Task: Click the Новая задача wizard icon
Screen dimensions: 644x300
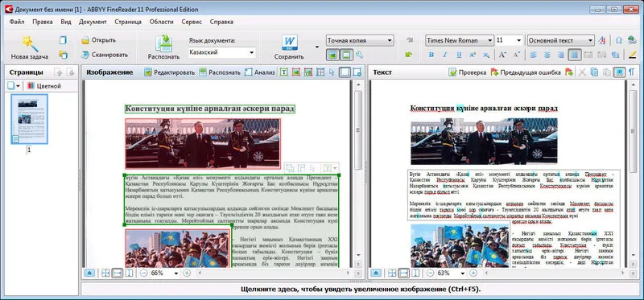Action: point(30,43)
